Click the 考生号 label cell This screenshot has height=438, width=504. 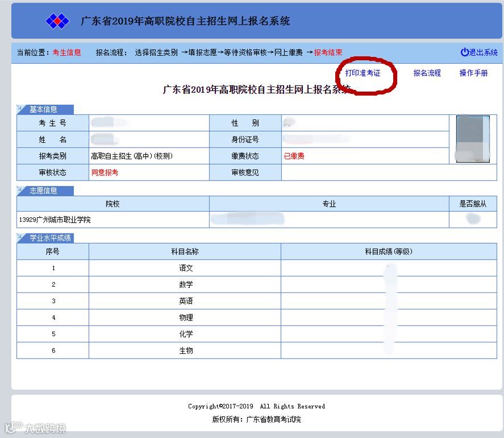(x=53, y=123)
